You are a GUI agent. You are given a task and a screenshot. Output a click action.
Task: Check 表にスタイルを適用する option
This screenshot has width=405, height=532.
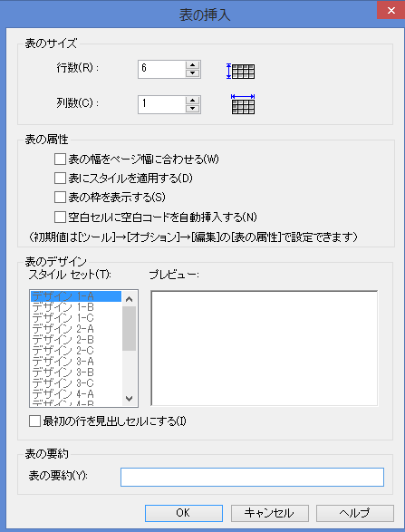coord(60,179)
